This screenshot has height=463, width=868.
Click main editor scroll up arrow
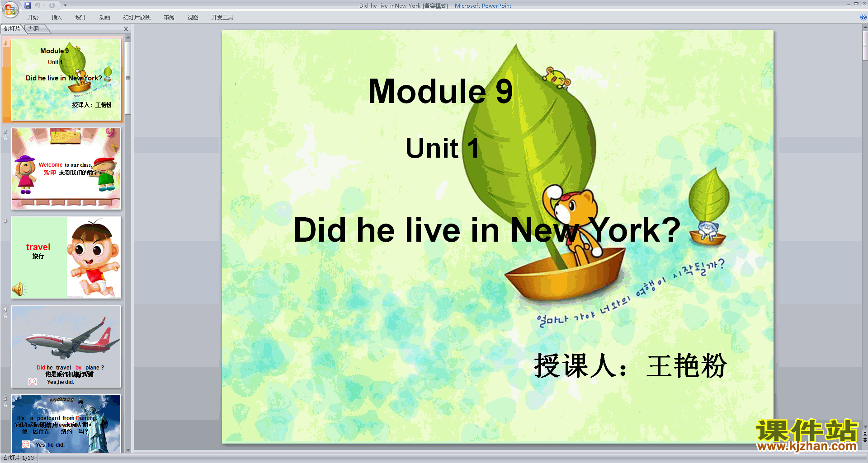click(x=865, y=27)
